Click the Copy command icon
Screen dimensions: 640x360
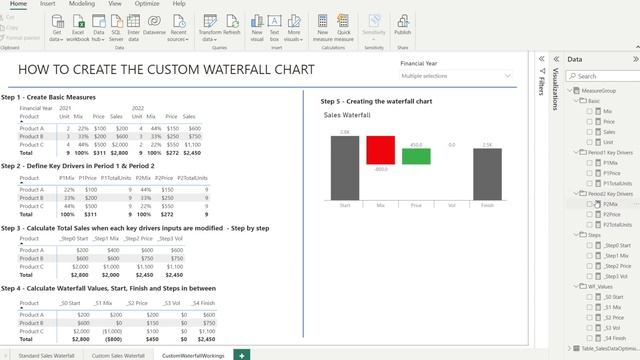[x=2, y=28]
